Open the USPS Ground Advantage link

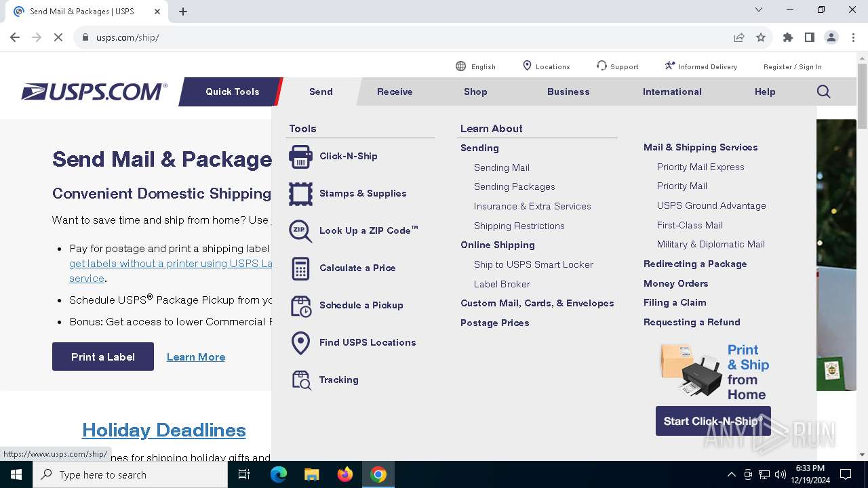pyautogui.click(x=711, y=205)
